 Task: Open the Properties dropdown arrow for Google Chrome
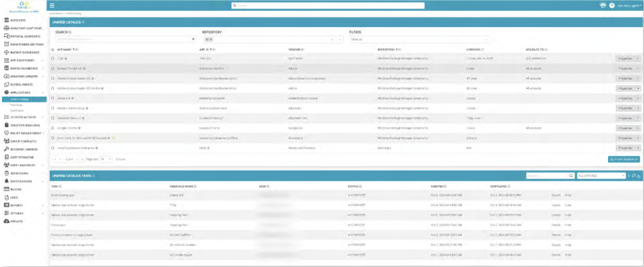[638, 128]
